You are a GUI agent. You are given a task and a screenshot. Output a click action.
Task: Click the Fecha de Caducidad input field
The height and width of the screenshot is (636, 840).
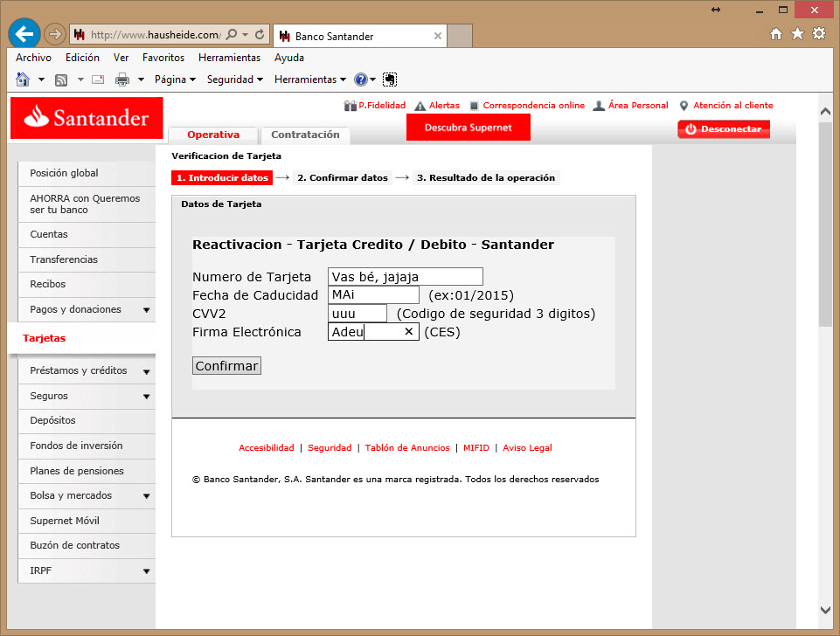click(373, 295)
